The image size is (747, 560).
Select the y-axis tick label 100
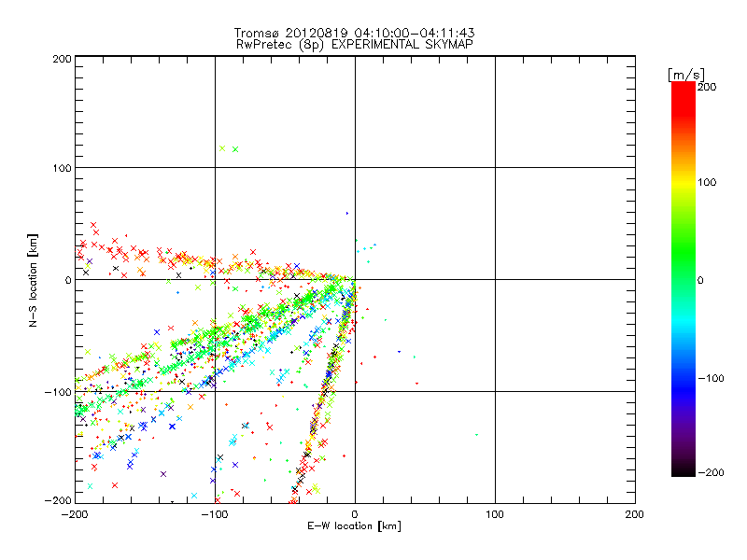click(61, 168)
